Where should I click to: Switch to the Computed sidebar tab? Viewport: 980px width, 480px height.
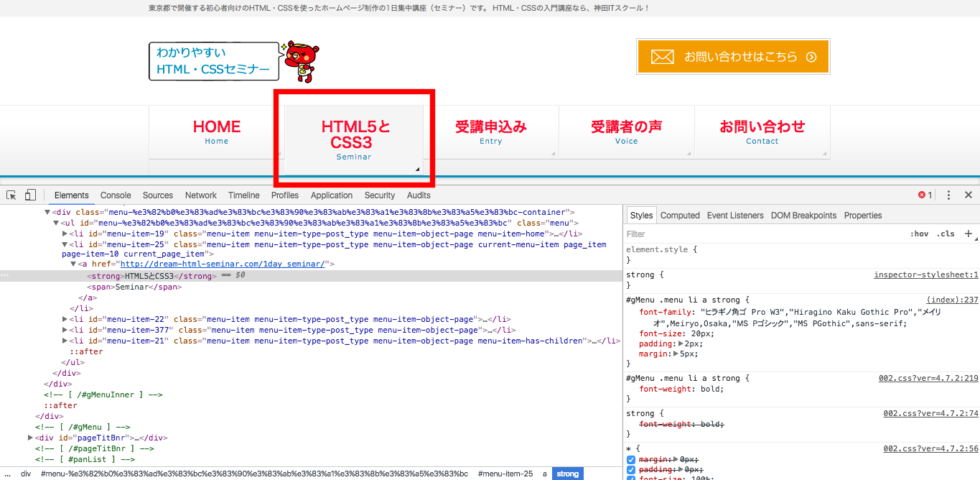coord(680,216)
